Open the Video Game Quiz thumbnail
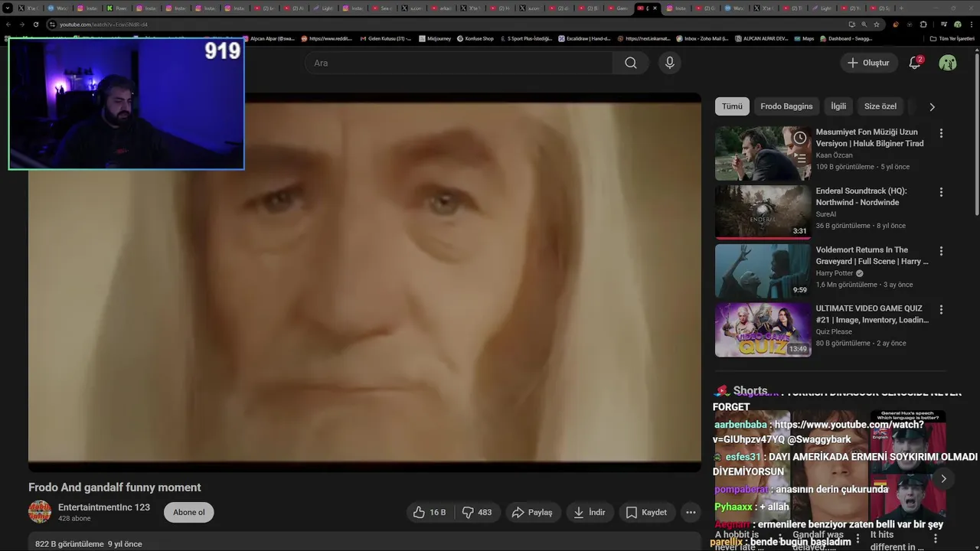Image resolution: width=980 pixels, height=551 pixels. (763, 330)
